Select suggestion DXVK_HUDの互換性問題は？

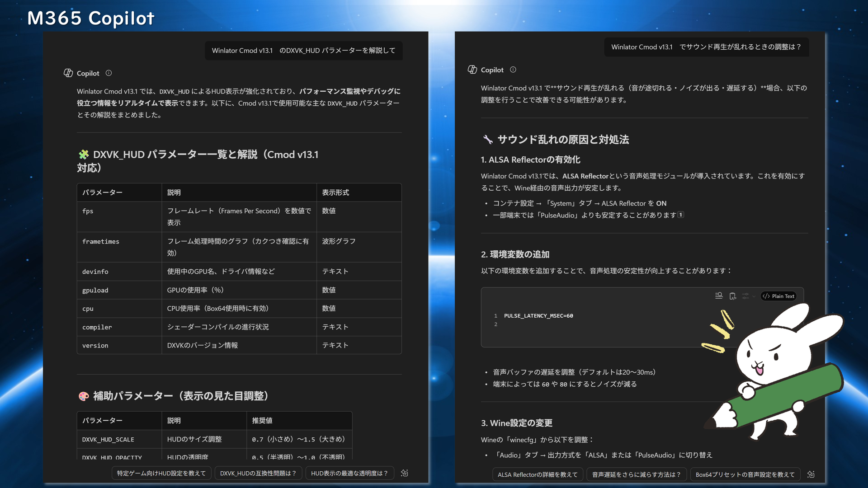point(258,473)
